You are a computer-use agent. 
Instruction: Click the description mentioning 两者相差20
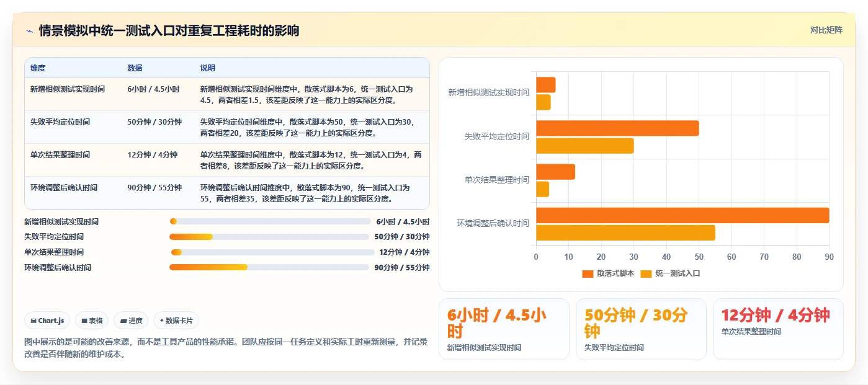click(x=311, y=128)
